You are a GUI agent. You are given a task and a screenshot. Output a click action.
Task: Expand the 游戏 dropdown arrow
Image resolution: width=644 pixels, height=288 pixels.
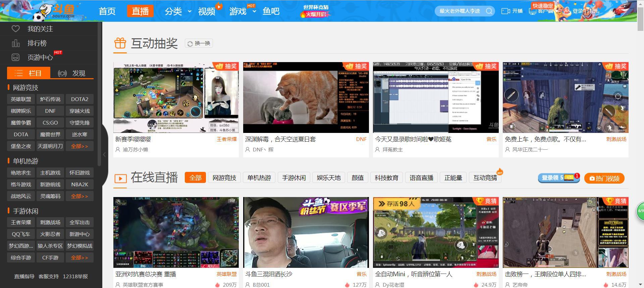click(x=254, y=11)
